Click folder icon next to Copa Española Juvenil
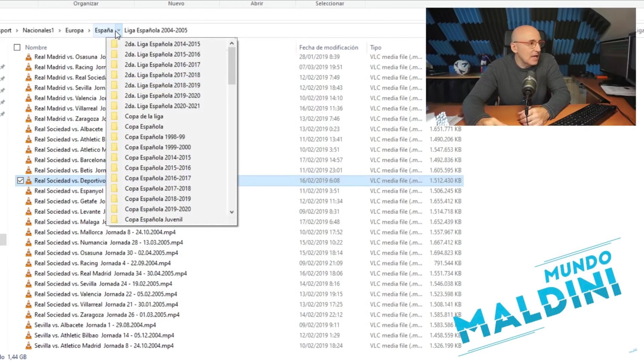 (114, 220)
